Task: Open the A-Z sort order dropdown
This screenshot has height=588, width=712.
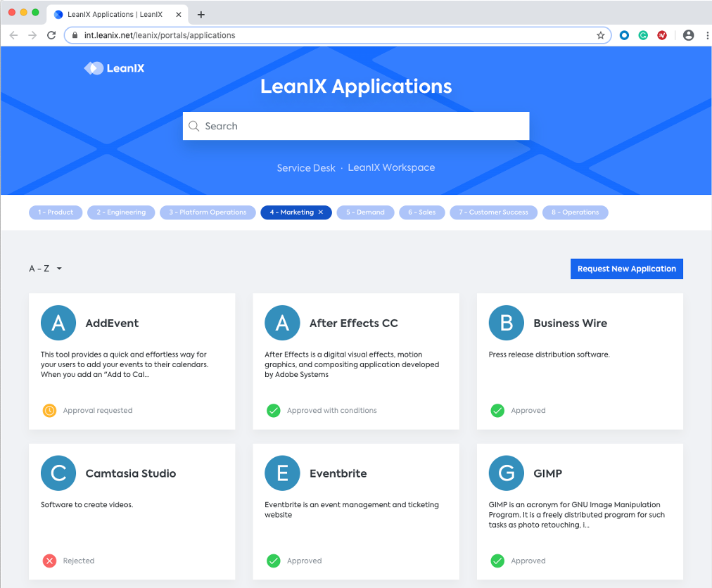Action: click(x=45, y=268)
